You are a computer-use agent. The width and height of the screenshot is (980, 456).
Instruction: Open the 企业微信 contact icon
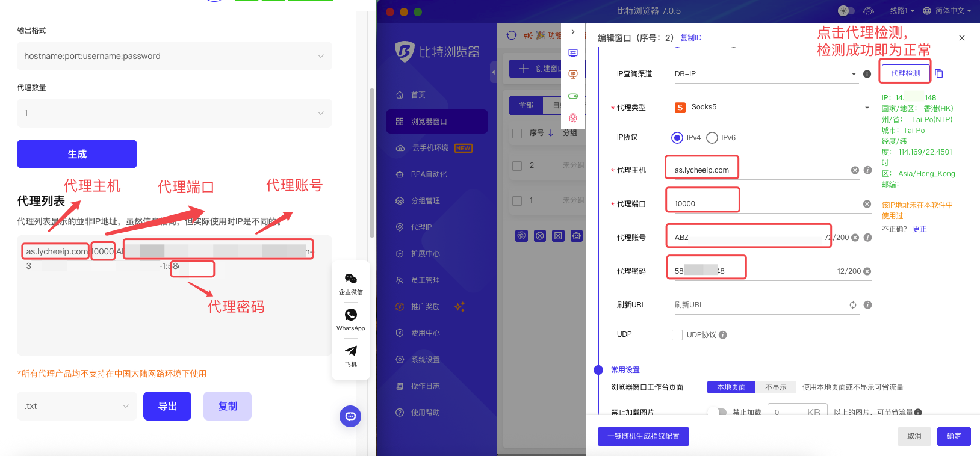pos(351,279)
